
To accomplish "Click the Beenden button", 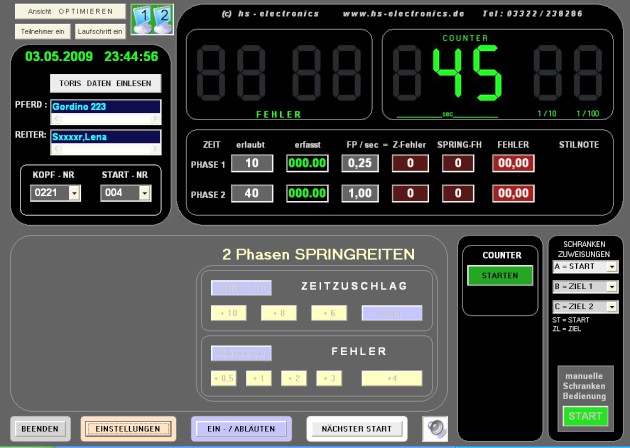I will pyautogui.click(x=40, y=429).
